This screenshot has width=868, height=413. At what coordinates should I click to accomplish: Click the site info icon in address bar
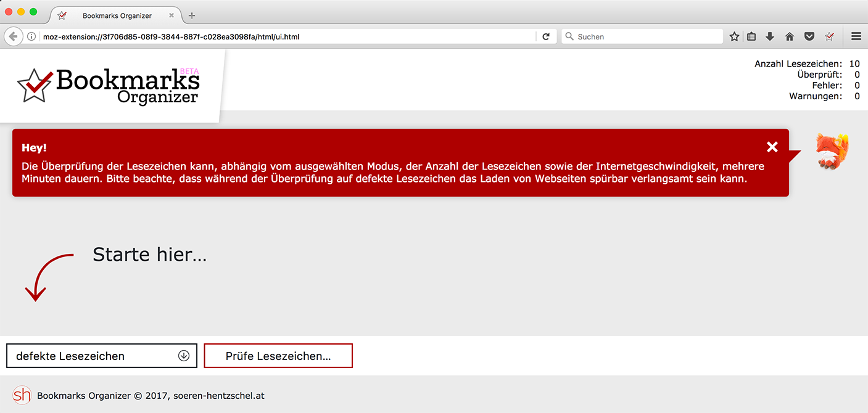[31, 37]
